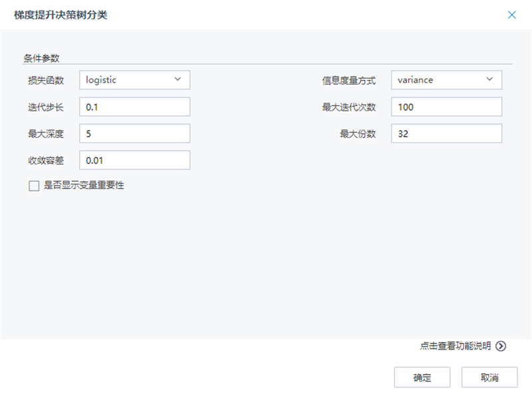Open the 损失函数 dropdown showing logistic
The width and height of the screenshot is (532, 398).
133,80
